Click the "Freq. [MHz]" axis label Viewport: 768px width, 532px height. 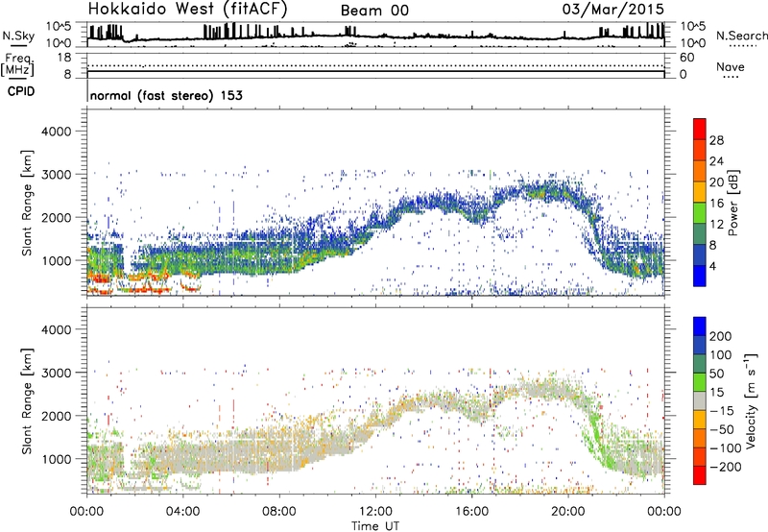[x=18, y=65]
